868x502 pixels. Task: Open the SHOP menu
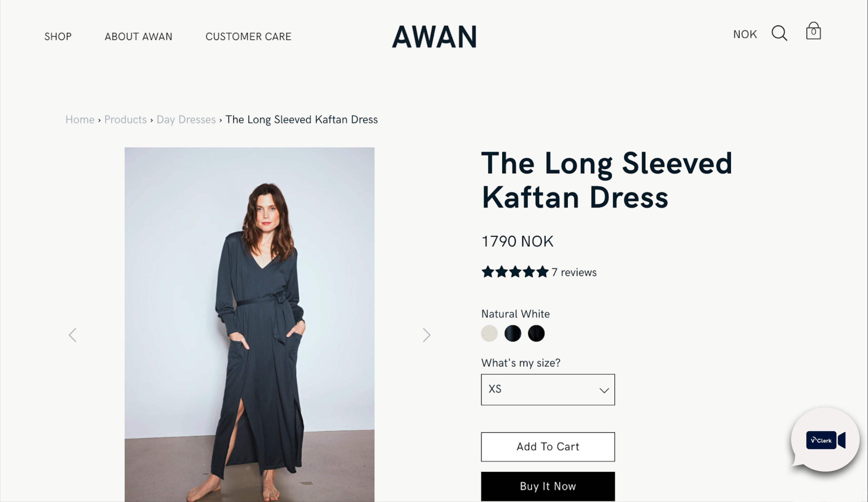coord(58,37)
